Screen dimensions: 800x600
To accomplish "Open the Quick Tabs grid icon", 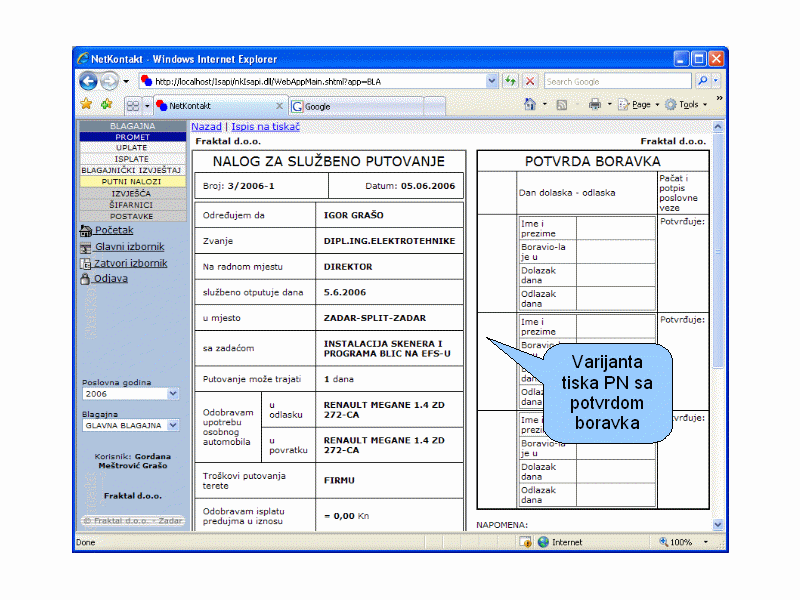I will point(132,105).
